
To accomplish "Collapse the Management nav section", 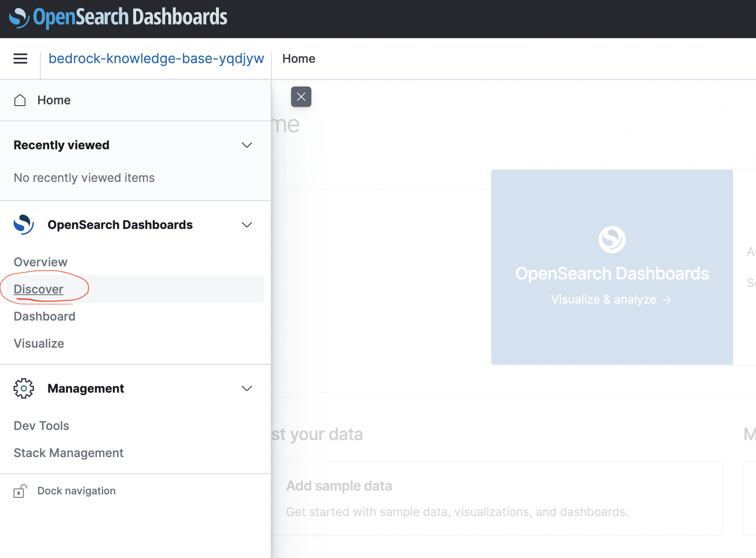I will pos(247,388).
